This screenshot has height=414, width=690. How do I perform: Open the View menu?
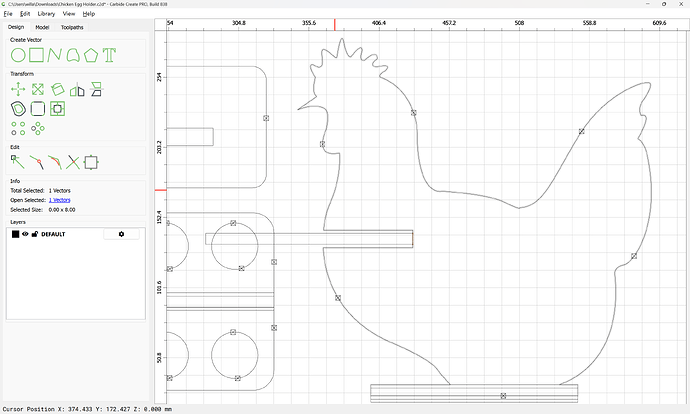tap(68, 14)
